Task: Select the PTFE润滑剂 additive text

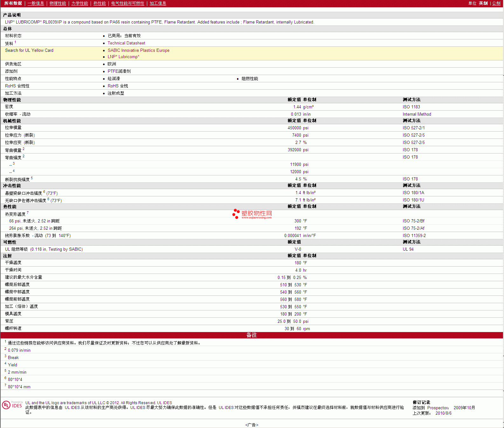Action: click(119, 71)
